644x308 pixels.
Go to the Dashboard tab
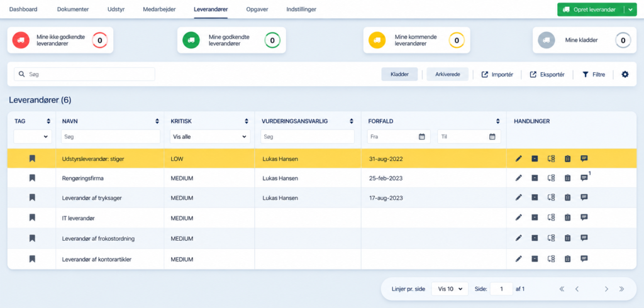(23, 9)
